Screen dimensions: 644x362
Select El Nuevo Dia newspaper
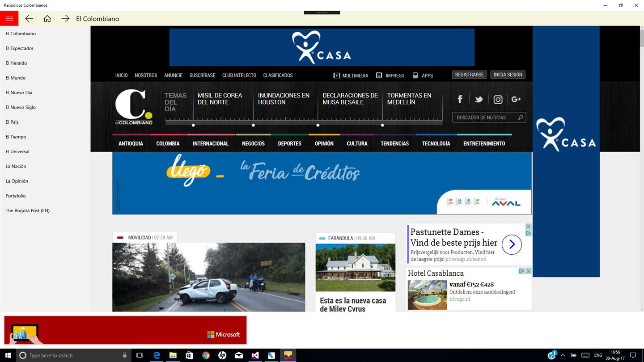(x=19, y=93)
